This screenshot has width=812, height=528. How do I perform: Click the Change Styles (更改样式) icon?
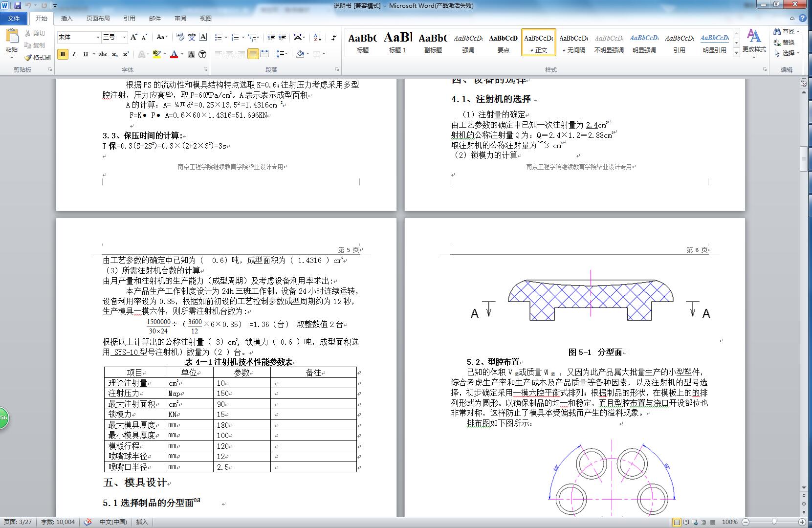pos(754,36)
